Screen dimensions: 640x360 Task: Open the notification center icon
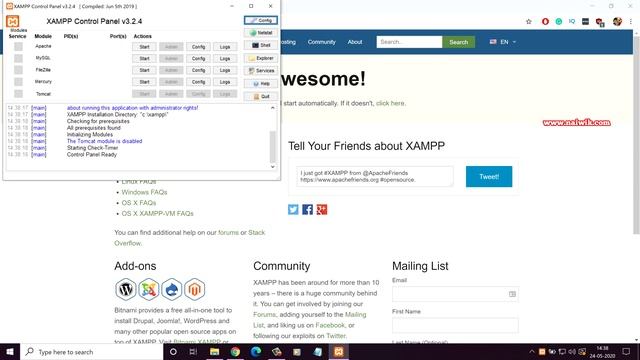click(626, 351)
